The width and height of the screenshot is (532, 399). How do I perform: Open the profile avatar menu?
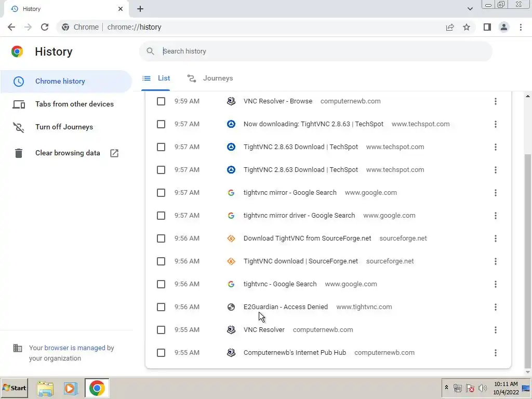coord(504,27)
